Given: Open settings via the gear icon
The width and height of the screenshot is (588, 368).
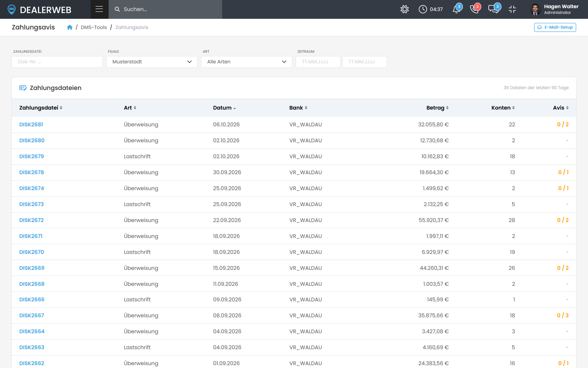Looking at the screenshot, I should point(405,9).
